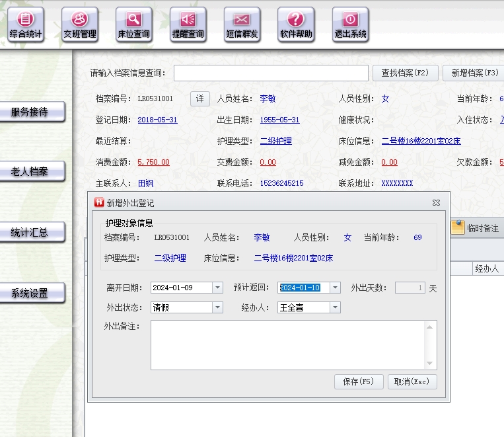This screenshot has width=504, height=437.
Task: Expand the 离开日期 date dropdown
Action: (x=217, y=288)
